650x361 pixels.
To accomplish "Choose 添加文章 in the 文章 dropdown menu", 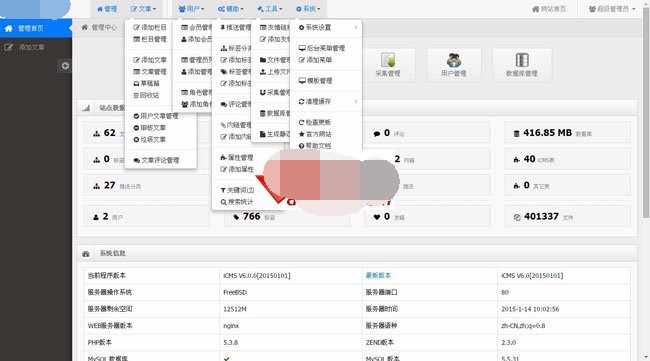I will tap(150, 60).
